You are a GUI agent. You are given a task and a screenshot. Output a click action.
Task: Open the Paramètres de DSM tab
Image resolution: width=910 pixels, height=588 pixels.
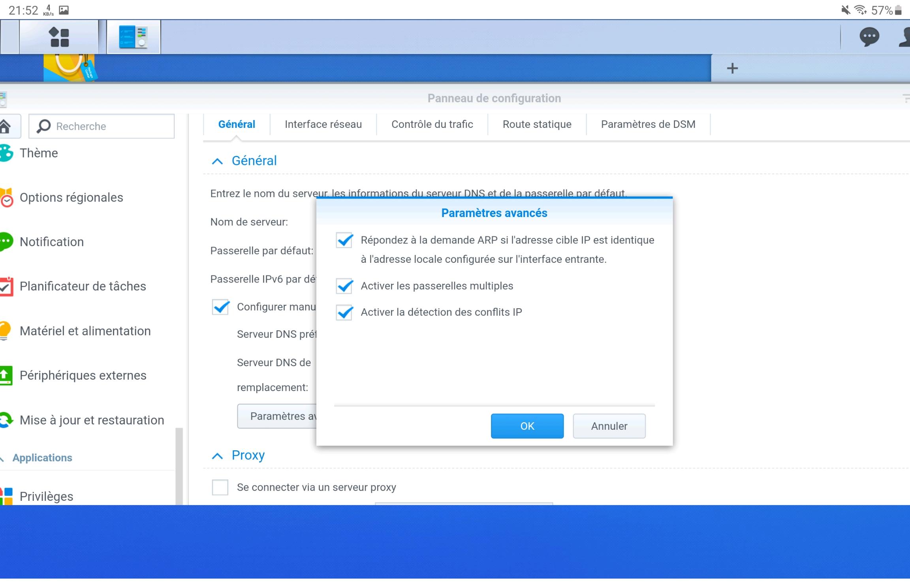coord(648,124)
